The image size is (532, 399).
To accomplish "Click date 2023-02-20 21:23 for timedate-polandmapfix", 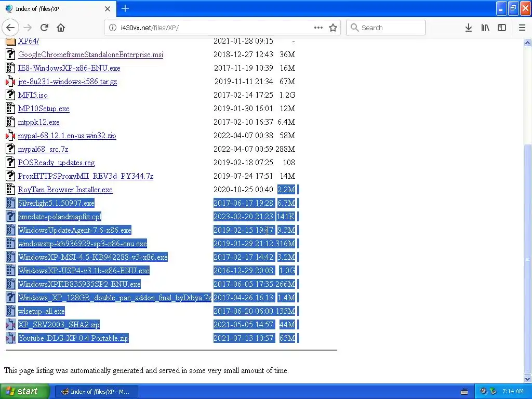I will 243,217.
